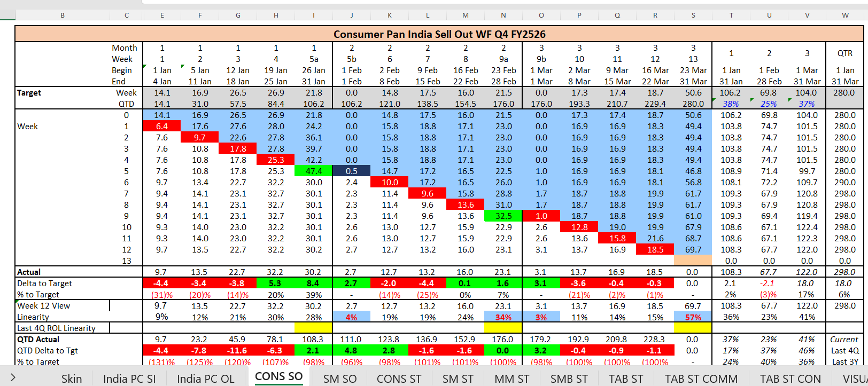Open the CONS ST worksheet tab
Image resolution: width=868 pixels, height=386 pixels.
pos(399,379)
